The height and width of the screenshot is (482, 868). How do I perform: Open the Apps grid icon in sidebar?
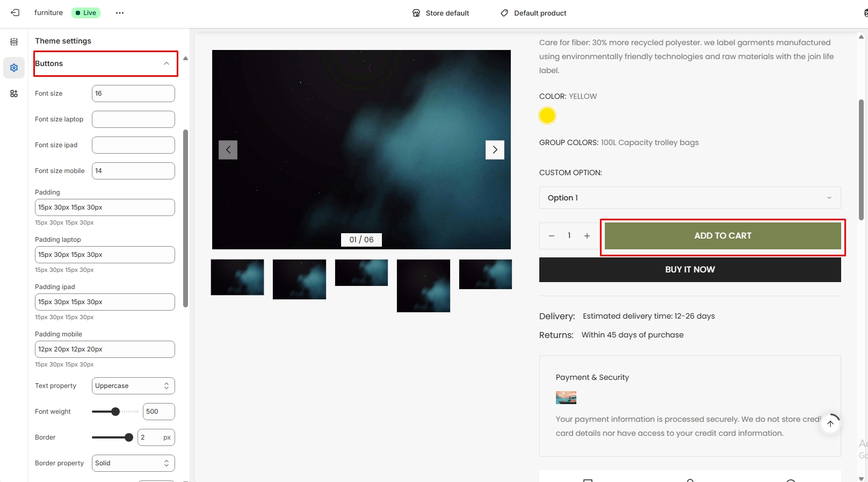click(14, 93)
